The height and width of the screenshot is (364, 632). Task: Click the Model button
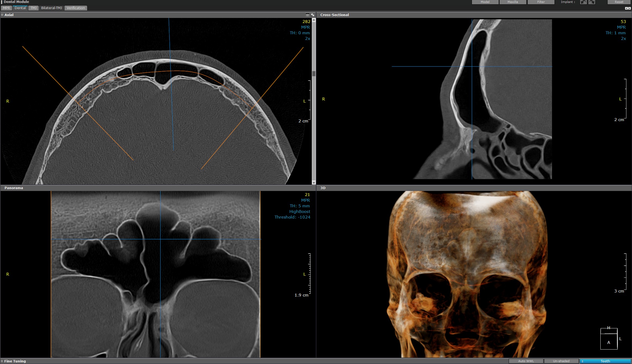tap(485, 2)
